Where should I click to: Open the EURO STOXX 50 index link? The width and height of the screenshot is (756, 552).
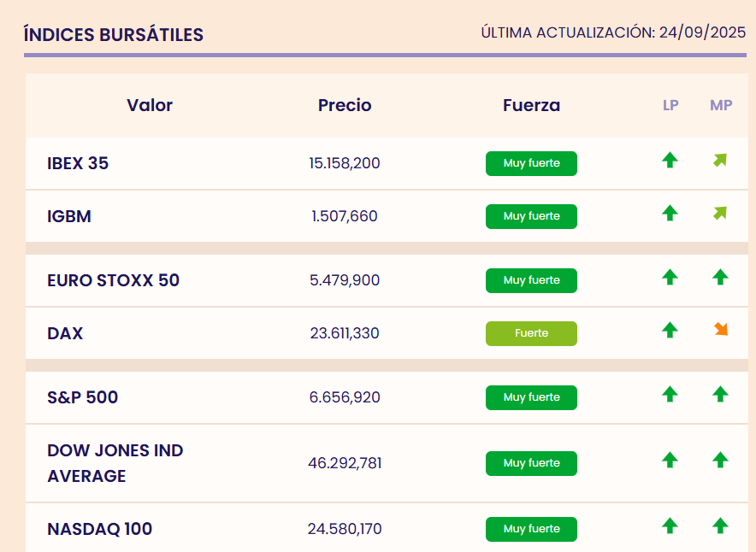(113, 280)
